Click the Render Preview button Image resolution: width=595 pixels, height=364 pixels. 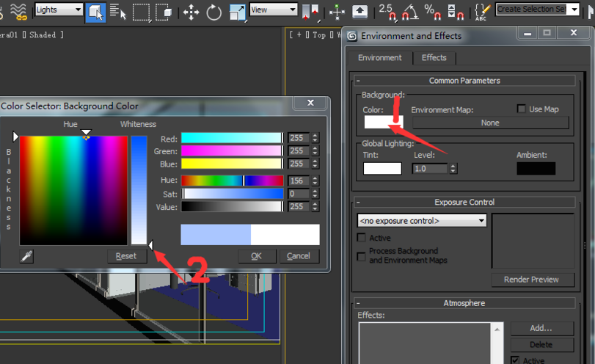pos(531,280)
